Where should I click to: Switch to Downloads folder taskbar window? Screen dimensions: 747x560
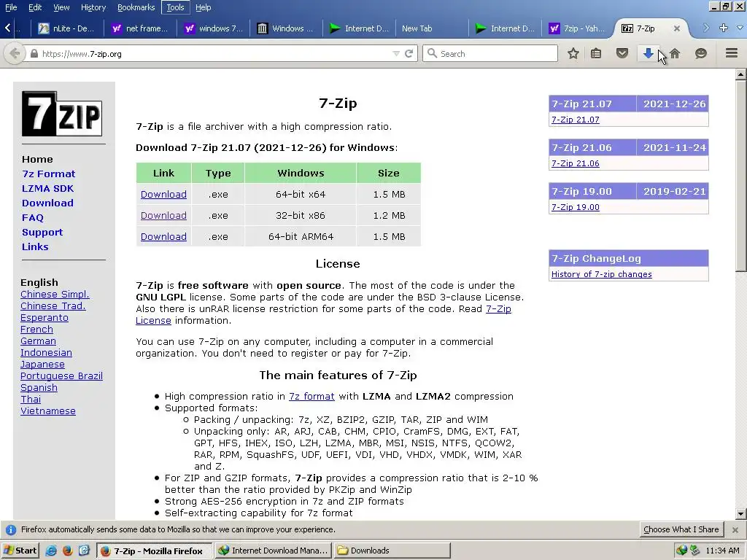coord(392,551)
